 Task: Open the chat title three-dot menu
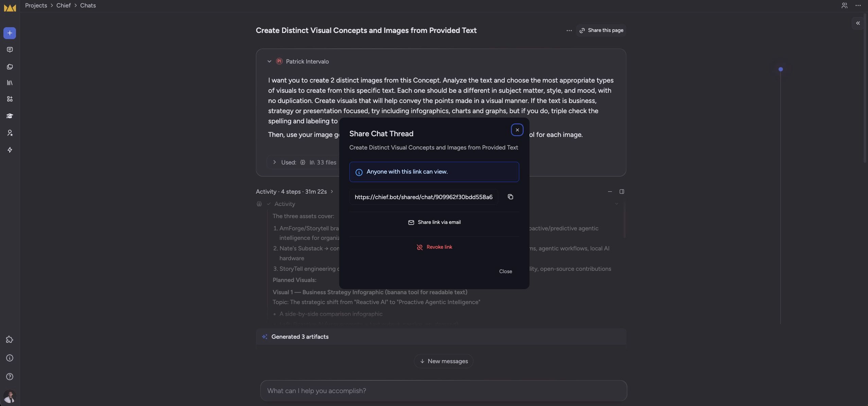coord(569,31)
